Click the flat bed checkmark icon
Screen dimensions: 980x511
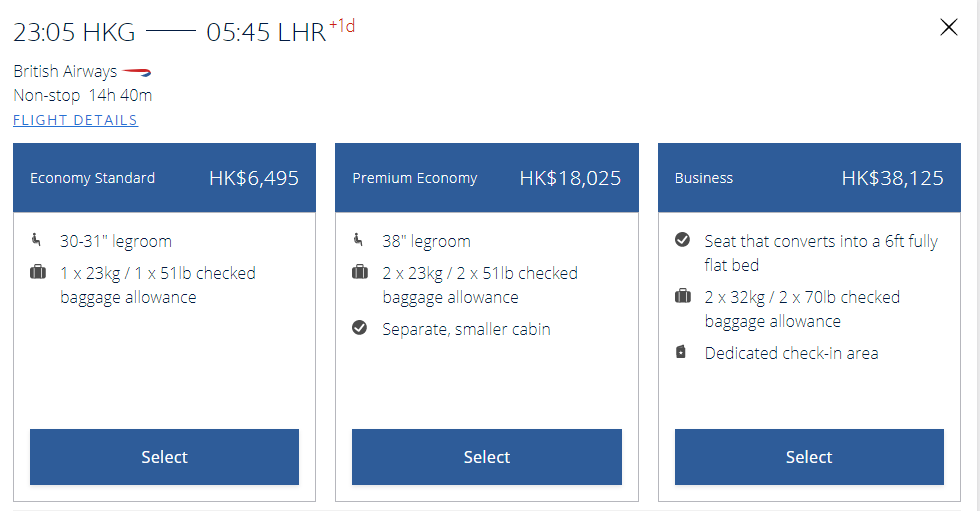[683, 240]
